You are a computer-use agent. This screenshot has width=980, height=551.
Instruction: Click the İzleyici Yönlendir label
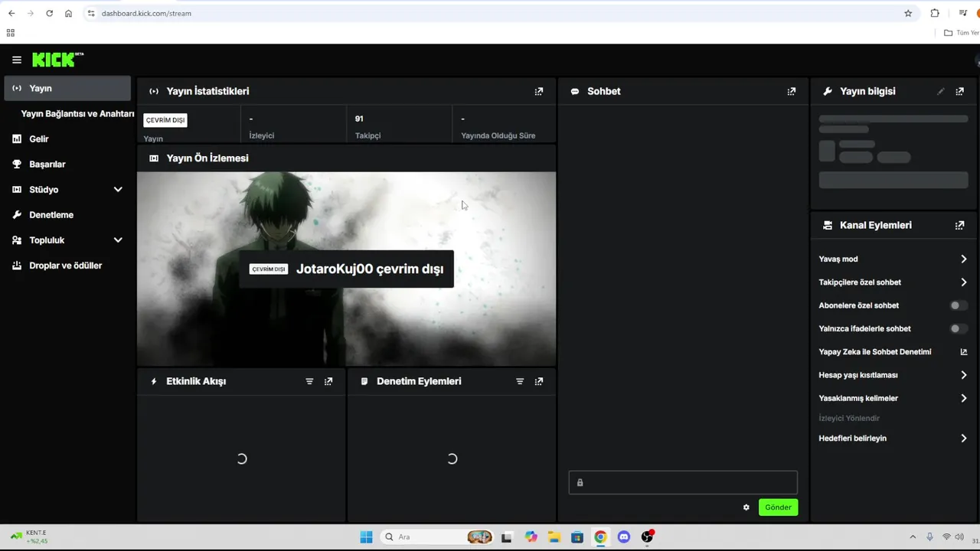849,418
